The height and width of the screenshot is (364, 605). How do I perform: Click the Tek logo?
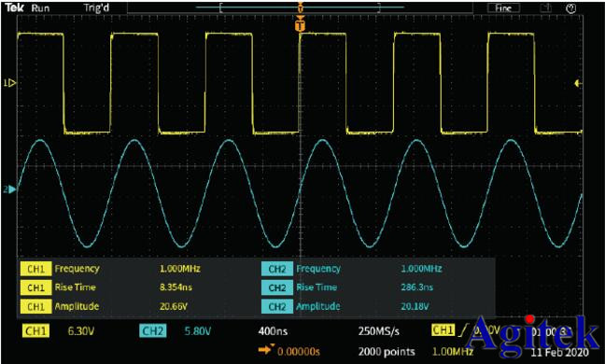tap(14, 7)
